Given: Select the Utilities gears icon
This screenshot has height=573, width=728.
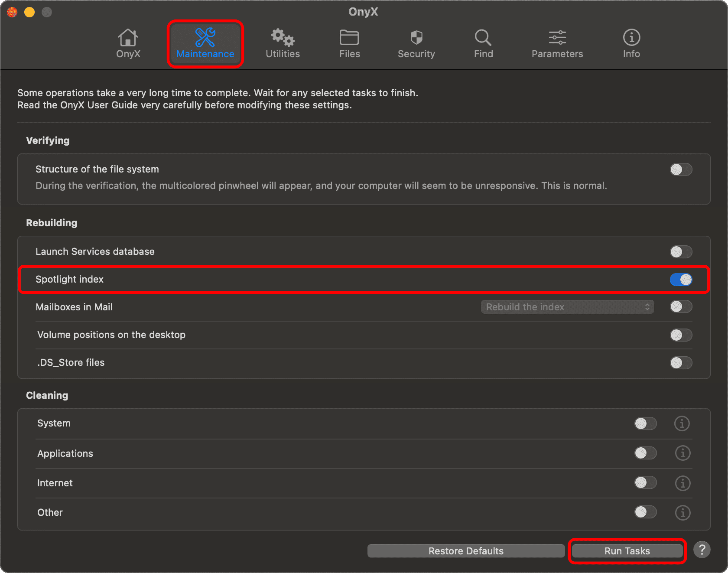Looking at the screenshot, I should click(283, 38).
